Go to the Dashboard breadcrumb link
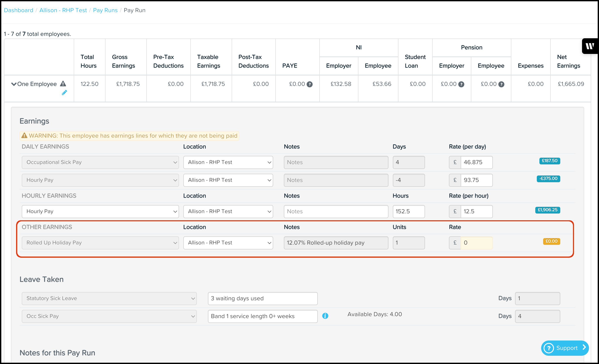 point(18,10)
